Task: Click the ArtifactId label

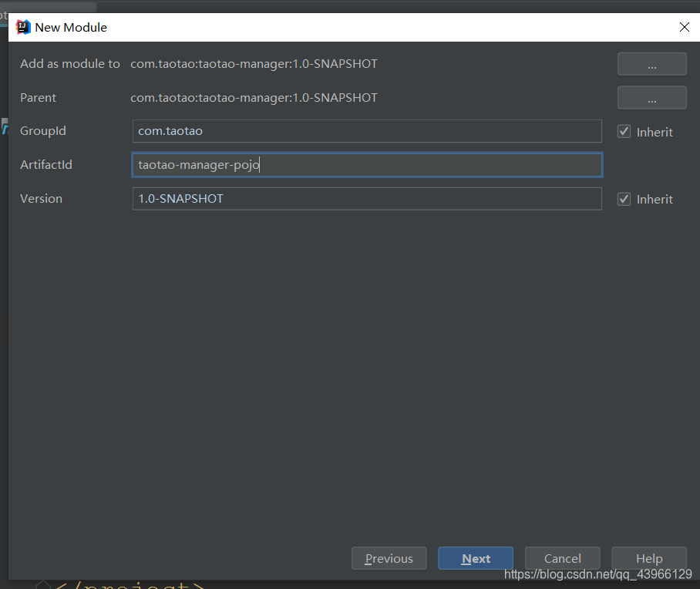Action: pyautogui.click(x=46, y=165)
